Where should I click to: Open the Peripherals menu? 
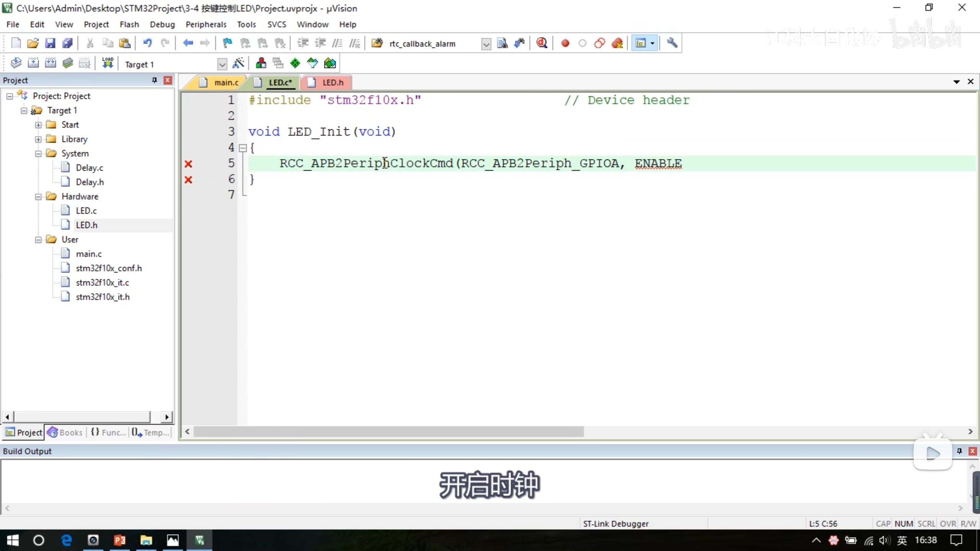click(206, 24)
